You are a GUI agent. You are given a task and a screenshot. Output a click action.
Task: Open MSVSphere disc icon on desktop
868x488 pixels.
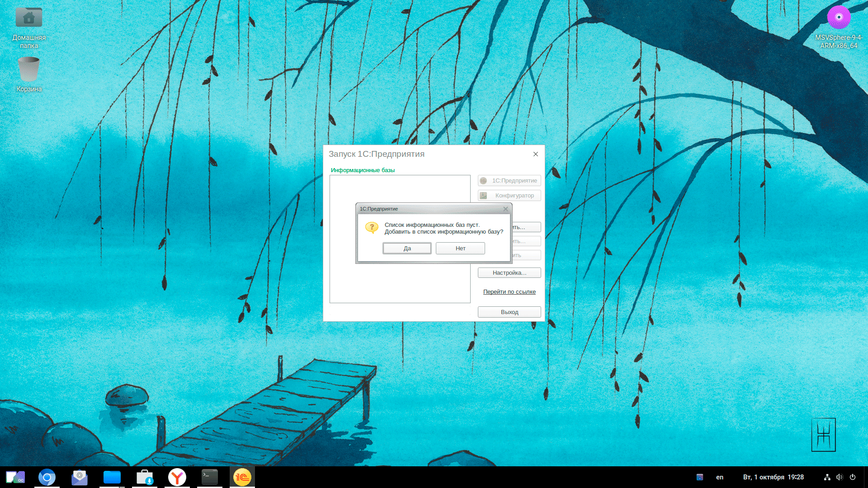pos(839,18)
